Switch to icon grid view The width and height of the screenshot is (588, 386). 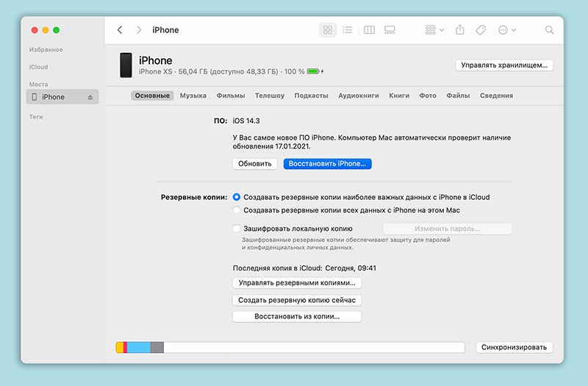pos(327,30)
